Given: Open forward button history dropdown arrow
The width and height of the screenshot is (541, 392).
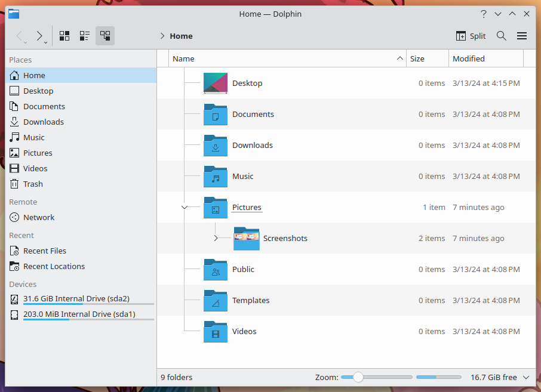Looking at the screenshot, I should tap(45, 43).
